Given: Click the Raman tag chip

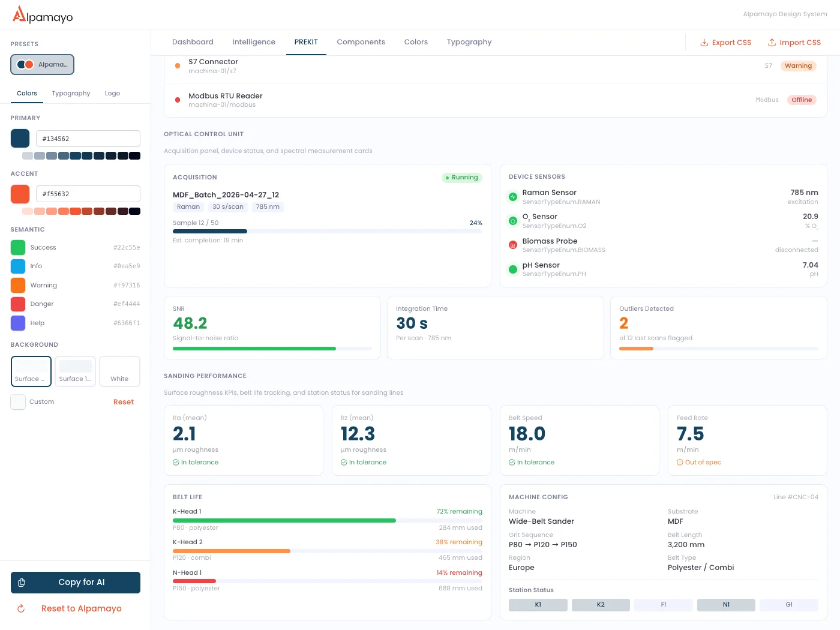Looking at the screenshot, I should (x=188, y=207).
